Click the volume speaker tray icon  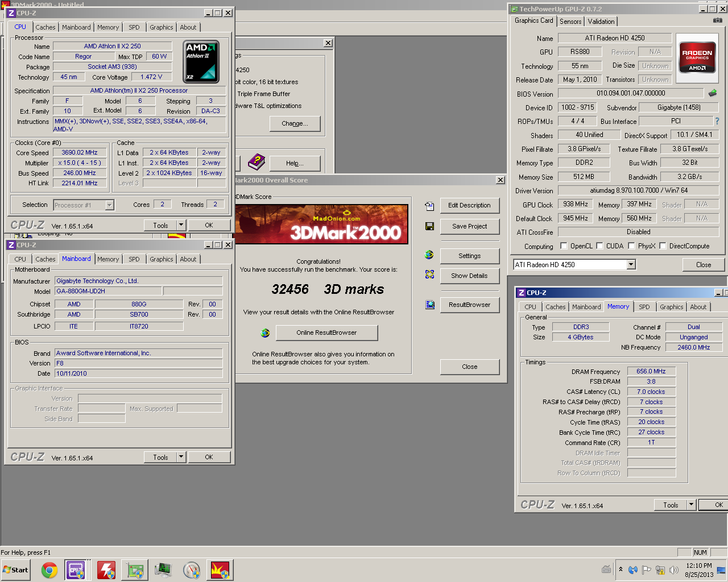[x=674, y=569]
